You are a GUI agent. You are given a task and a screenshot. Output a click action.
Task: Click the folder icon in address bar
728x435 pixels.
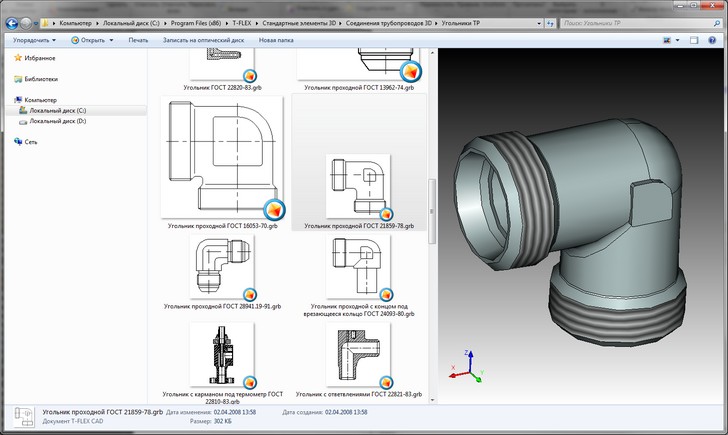click(x=45, y=23)
